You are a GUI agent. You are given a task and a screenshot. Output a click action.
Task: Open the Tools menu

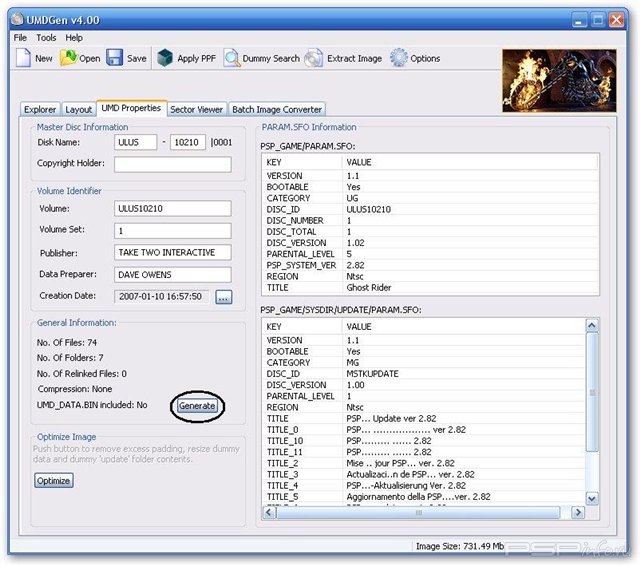point(47,37)
